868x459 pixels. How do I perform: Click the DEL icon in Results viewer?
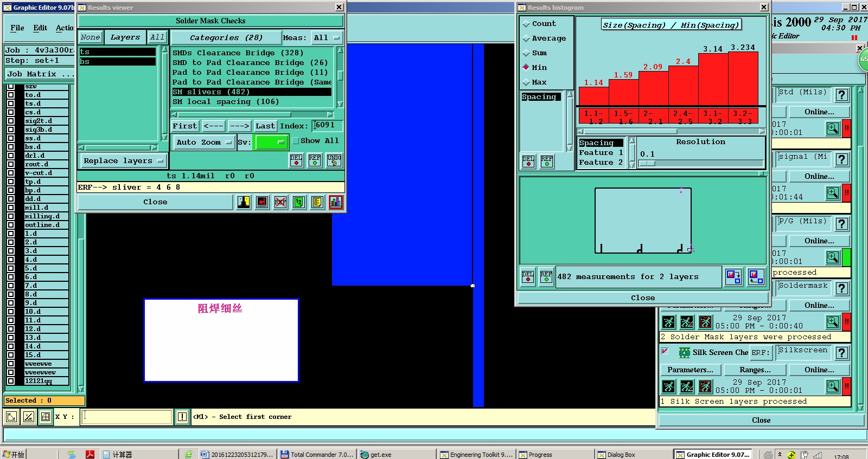tap(296, 160)
